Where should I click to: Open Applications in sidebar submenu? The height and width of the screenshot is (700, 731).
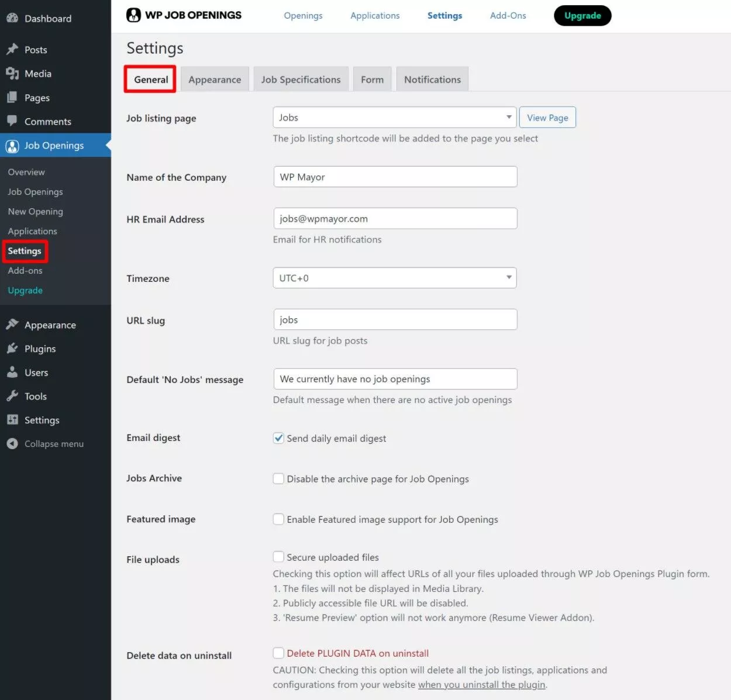32,231
